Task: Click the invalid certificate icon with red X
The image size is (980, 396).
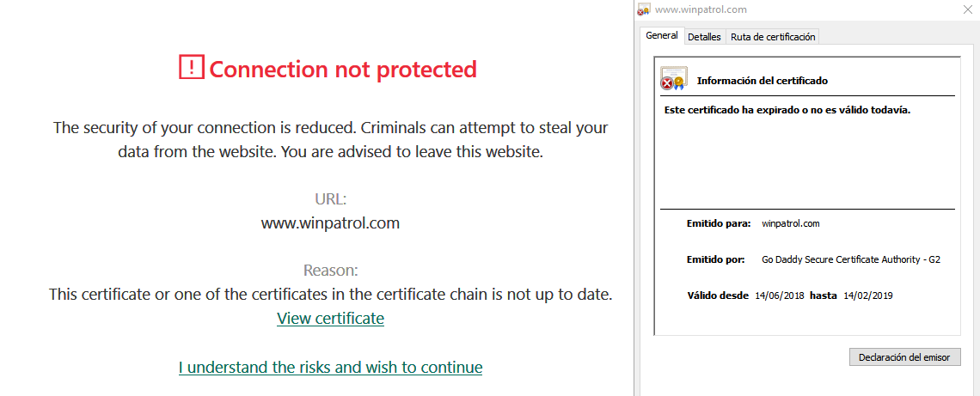Action: coord(672,79)
